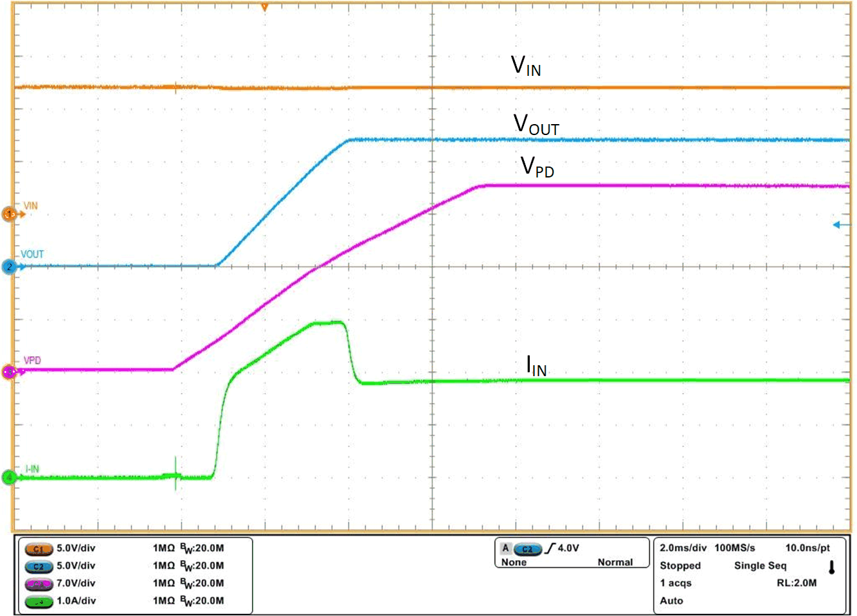This screenshot has width=857, height=616.
Task: Click the C4 bandwidth BW:20.0M reading
Action: (202, 601)
